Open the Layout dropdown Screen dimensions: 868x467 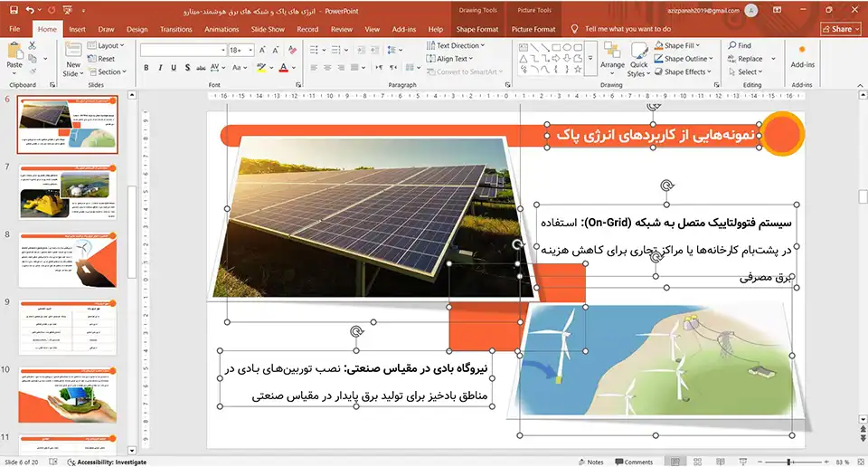106,45
